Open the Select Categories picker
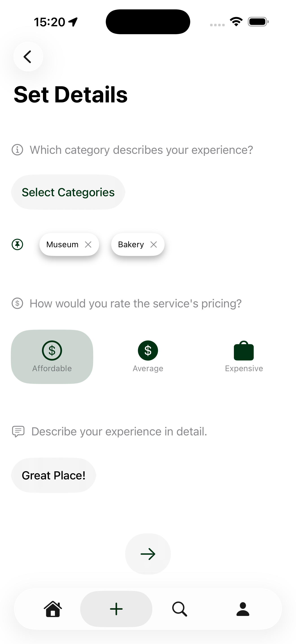Viewport: 296px width, 644px height. tap(68, 192)
